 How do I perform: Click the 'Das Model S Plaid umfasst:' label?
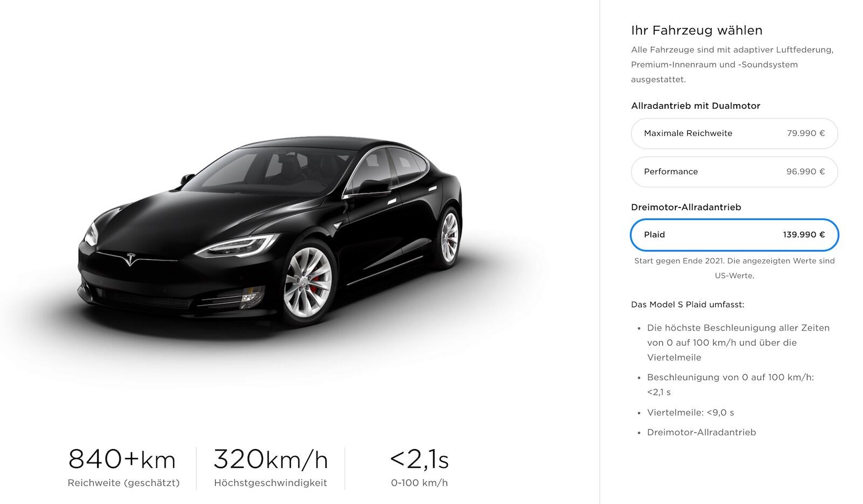[687, 305]
